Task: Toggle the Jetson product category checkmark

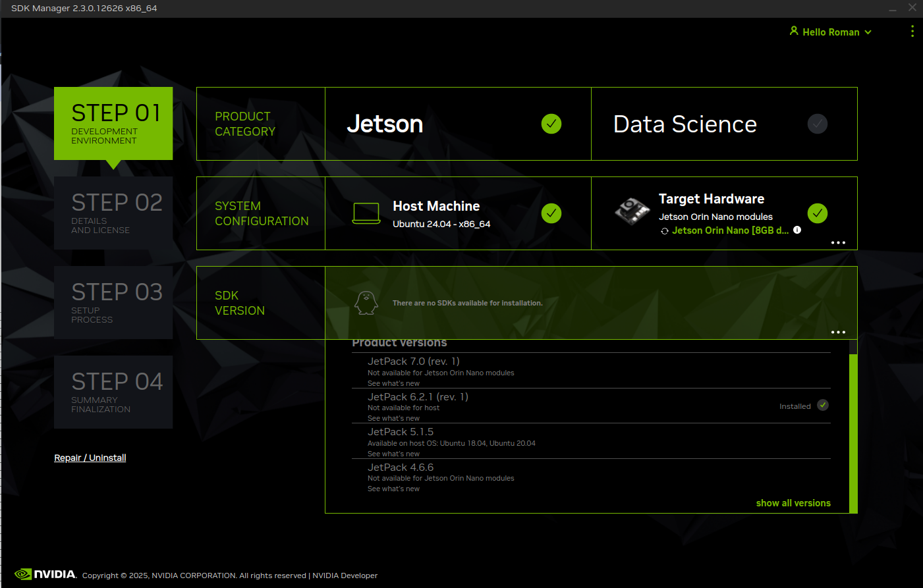Action: tap(551, 124)
